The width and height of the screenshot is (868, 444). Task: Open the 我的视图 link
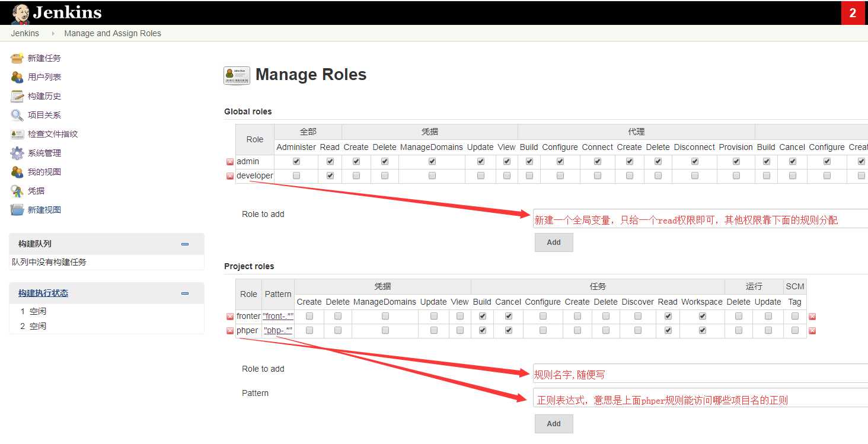[x=44, y=172]
